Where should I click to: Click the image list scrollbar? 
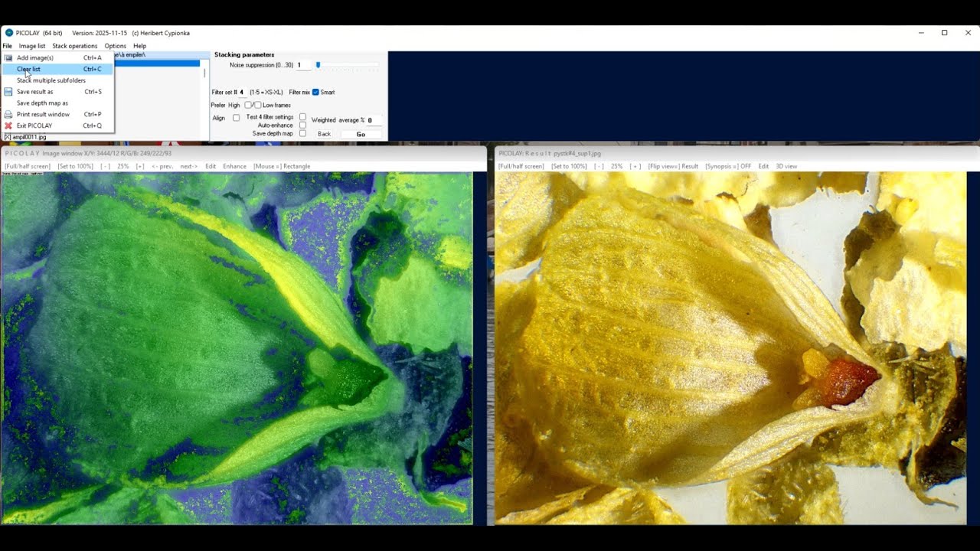204,73
